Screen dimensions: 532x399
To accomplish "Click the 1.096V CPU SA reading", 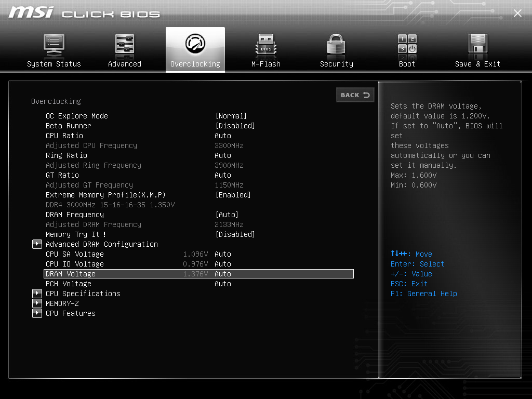I will pyautogui.click(x=195, y=254).
